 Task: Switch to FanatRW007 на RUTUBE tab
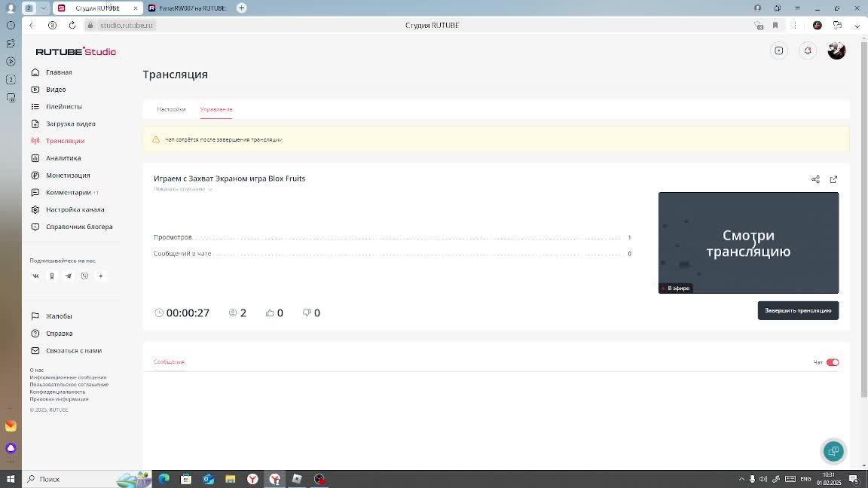pos(188,8)
